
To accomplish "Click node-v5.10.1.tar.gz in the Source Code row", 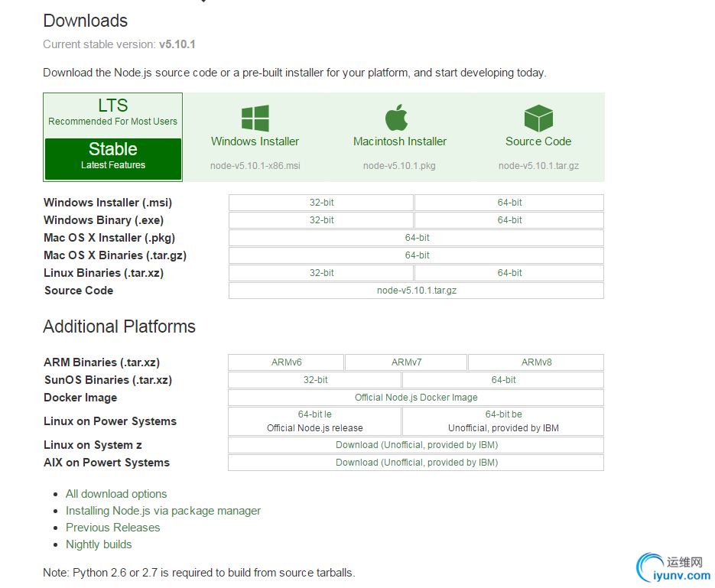I will pos(416,291).
